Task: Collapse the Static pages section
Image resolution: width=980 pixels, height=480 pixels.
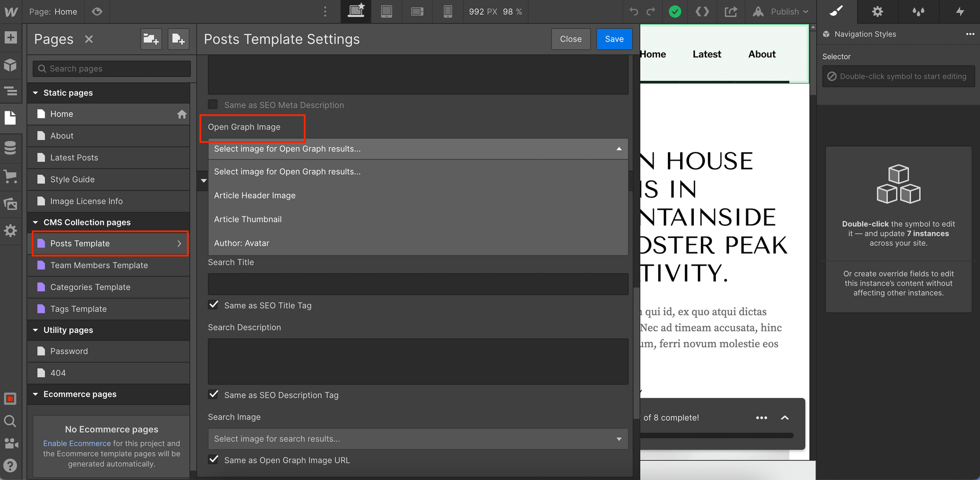Action: [x=35, y=93]
